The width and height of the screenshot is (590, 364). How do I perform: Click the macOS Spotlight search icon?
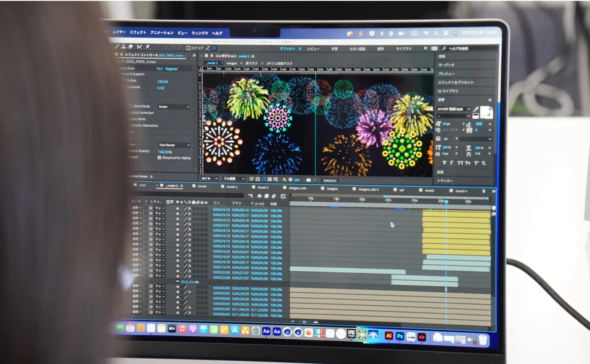pyautogui.click(x=436, y=33)
